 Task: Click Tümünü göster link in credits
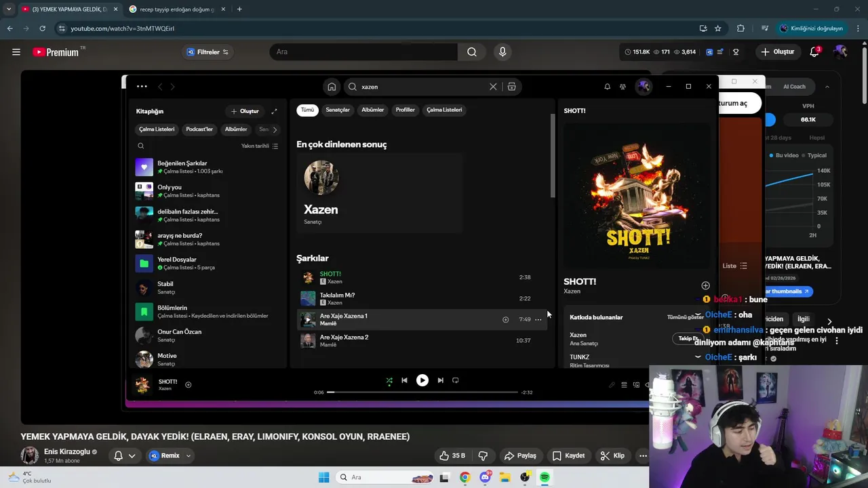684,317
